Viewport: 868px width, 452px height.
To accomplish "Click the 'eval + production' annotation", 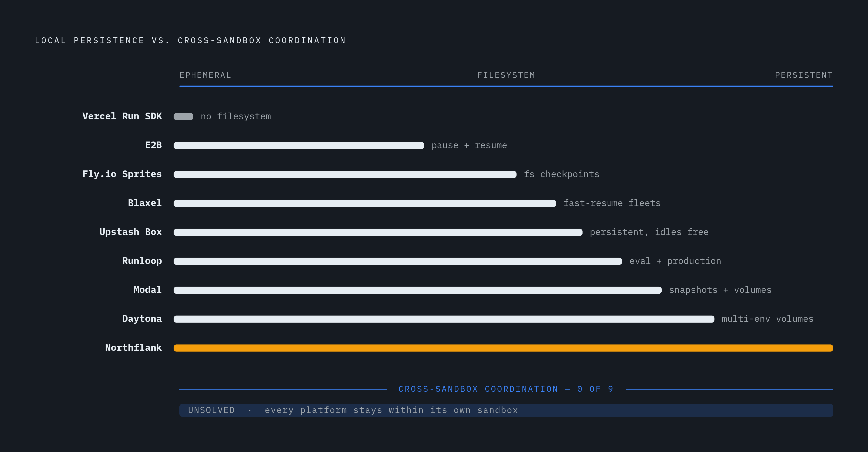I will tap(675, 261).
